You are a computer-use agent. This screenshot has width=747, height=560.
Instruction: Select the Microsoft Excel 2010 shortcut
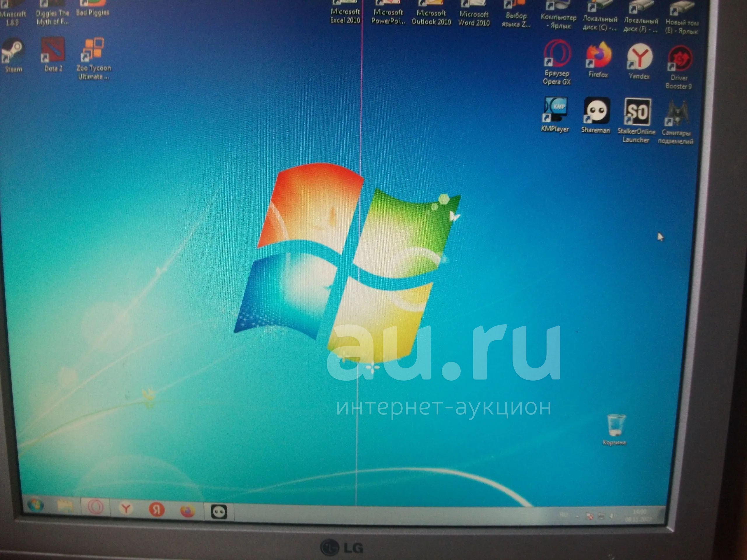click(345, 12)
